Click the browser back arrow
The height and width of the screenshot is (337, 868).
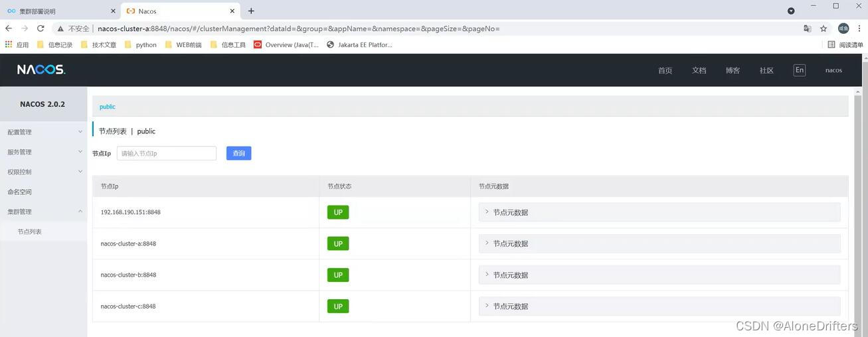[9, 29]
